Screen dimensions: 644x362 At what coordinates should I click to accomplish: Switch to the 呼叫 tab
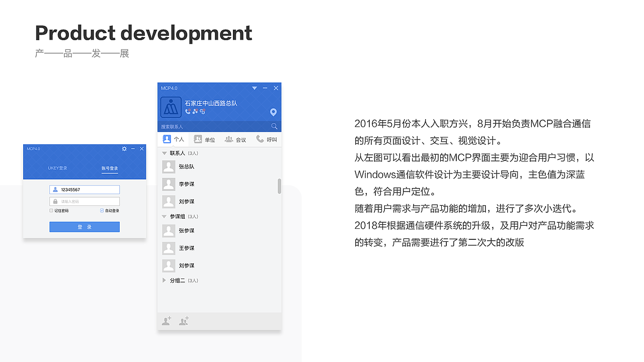266,139
